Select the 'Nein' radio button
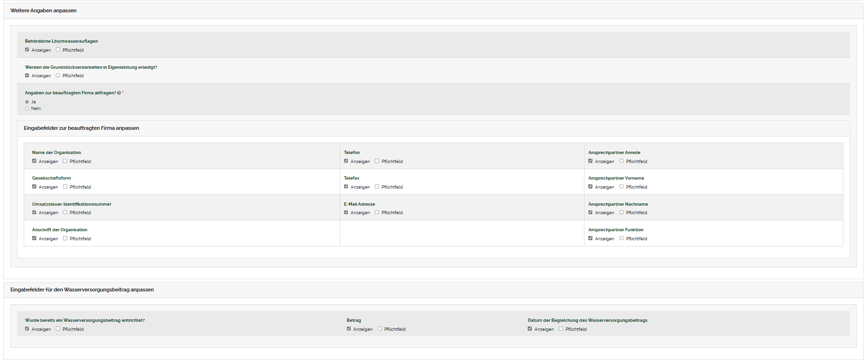The height and width of the screenshot is (363, 868). click(27, 109)
